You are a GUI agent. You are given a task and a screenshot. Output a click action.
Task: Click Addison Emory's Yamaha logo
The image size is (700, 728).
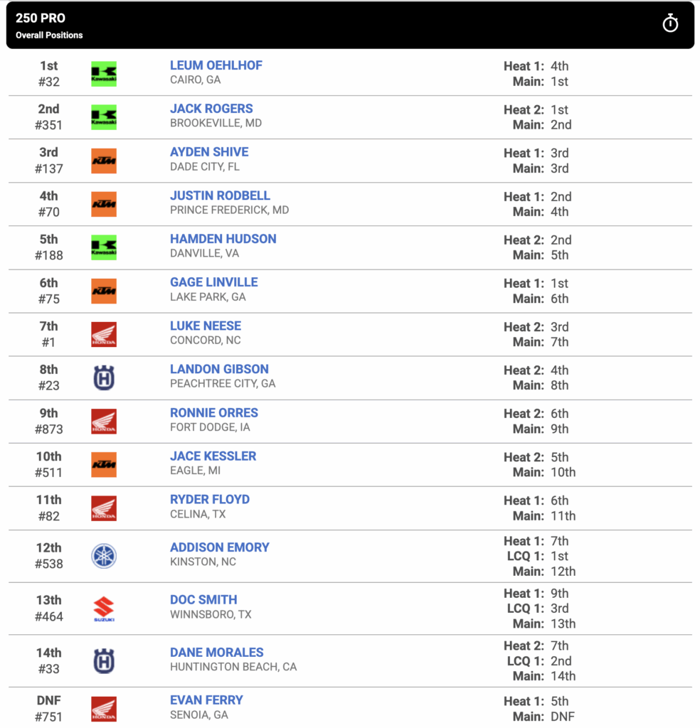pos(104,556)
